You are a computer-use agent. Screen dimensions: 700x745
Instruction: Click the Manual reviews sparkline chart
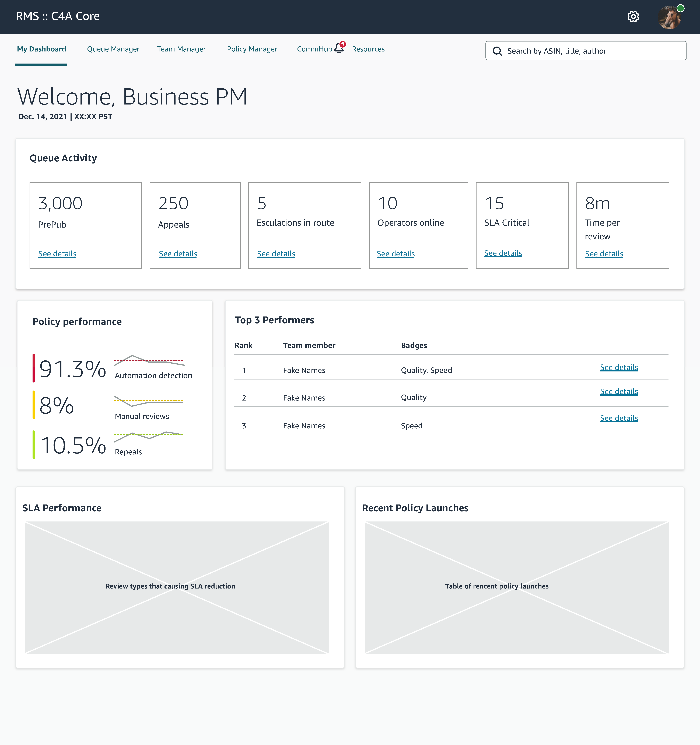[x=149, y=401]
